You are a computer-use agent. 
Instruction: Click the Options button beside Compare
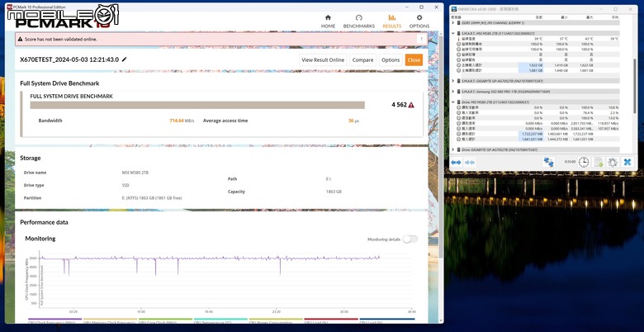pos(391,60)
